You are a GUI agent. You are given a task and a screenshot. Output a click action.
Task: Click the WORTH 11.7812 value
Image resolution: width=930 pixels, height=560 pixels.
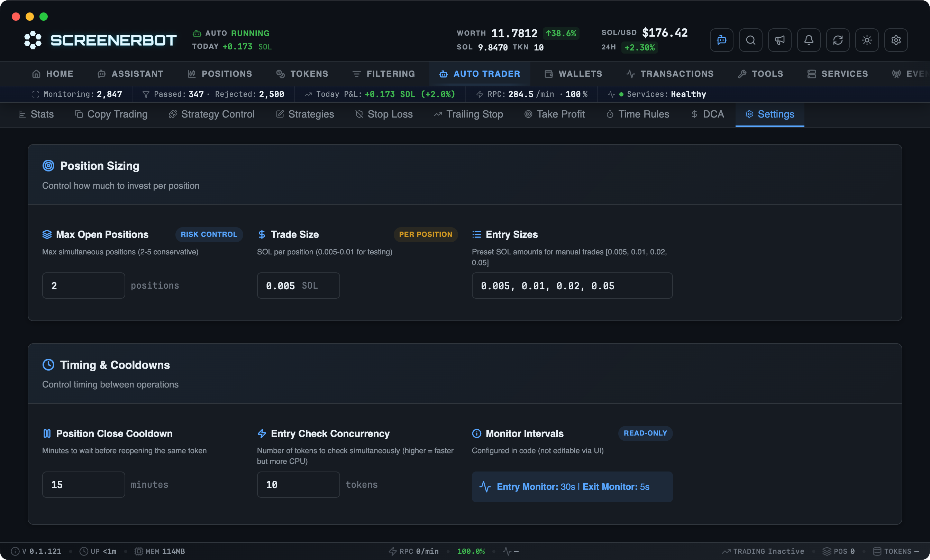[x=514, y=33]
